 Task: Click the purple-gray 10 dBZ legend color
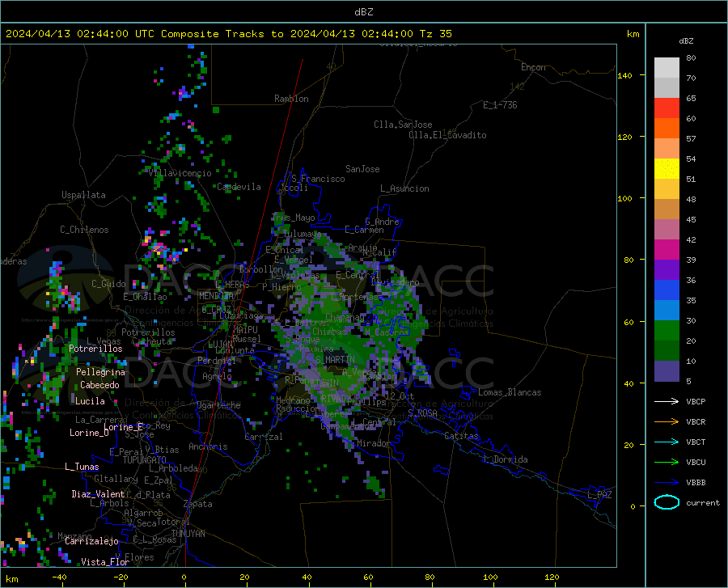[667, 371]
